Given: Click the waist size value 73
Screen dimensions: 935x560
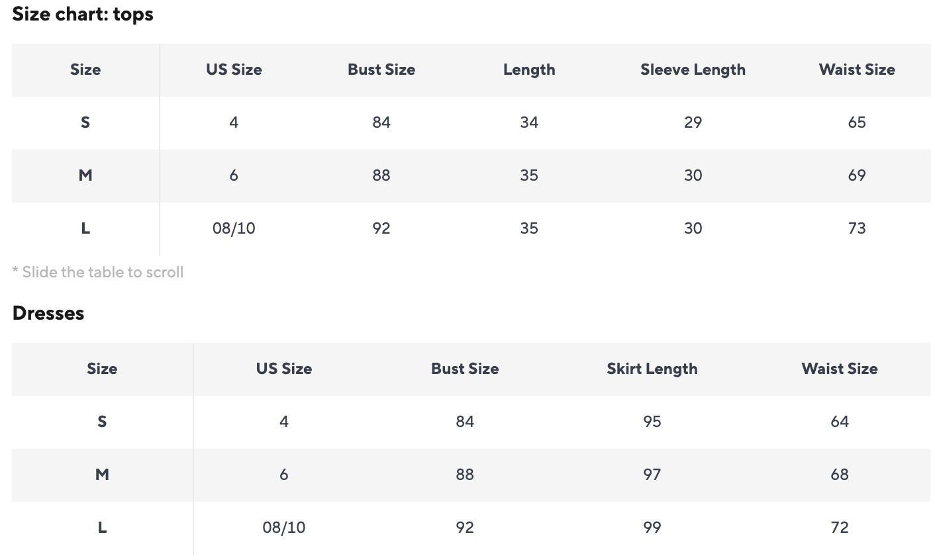Looking at the screenshot, I should [x=856, y=228].
